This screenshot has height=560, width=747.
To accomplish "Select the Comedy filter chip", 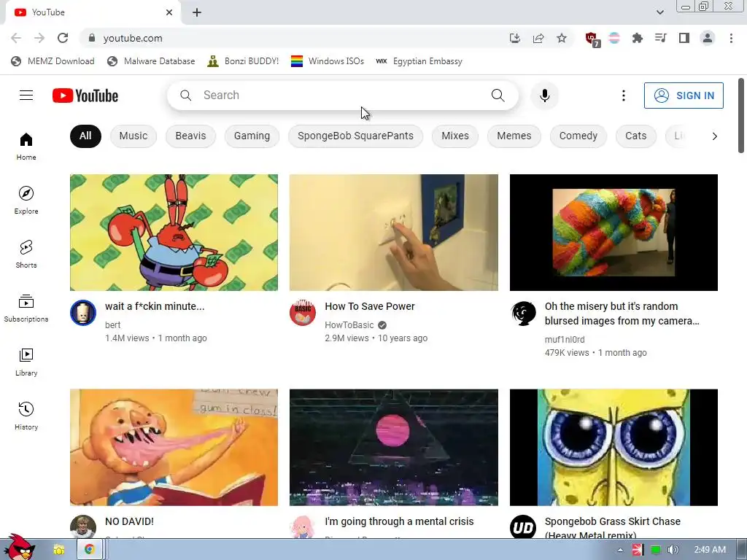I will click(578, 136).
